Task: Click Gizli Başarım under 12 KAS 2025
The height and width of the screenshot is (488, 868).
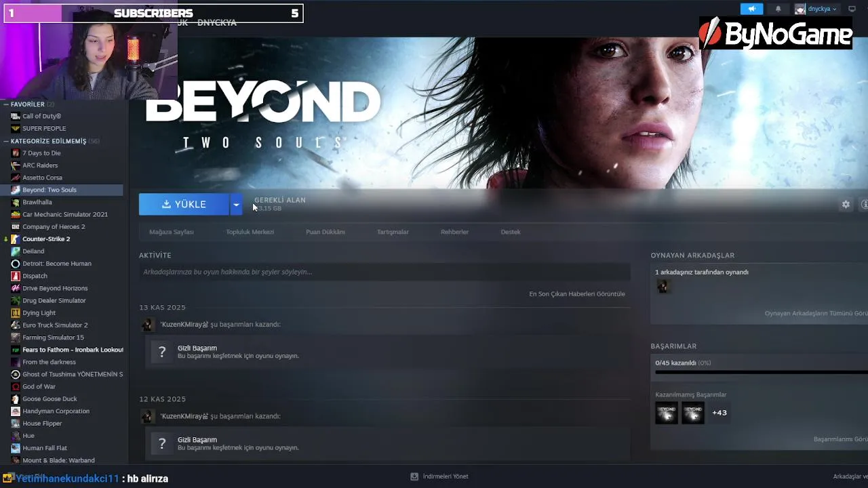Action: click(x=197, y=440)
